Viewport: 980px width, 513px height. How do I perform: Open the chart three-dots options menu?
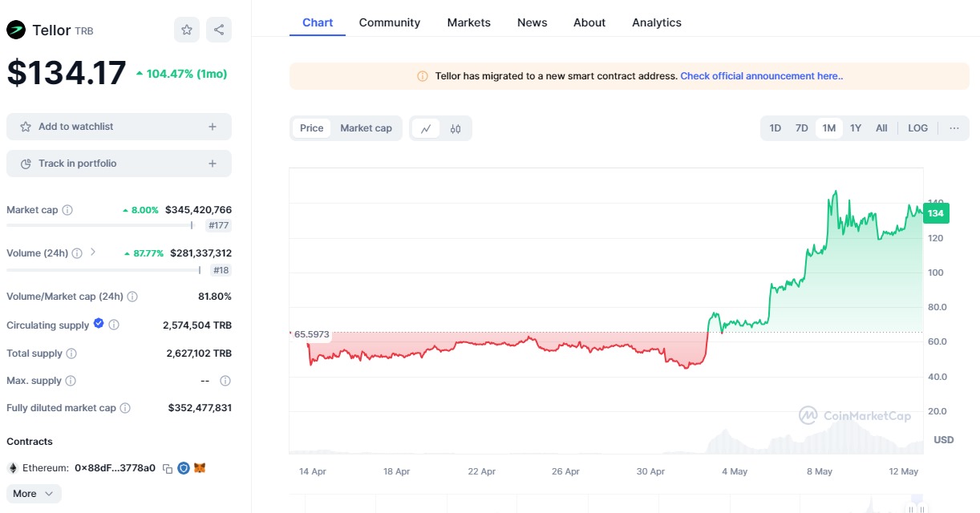(x=954, y=128)
